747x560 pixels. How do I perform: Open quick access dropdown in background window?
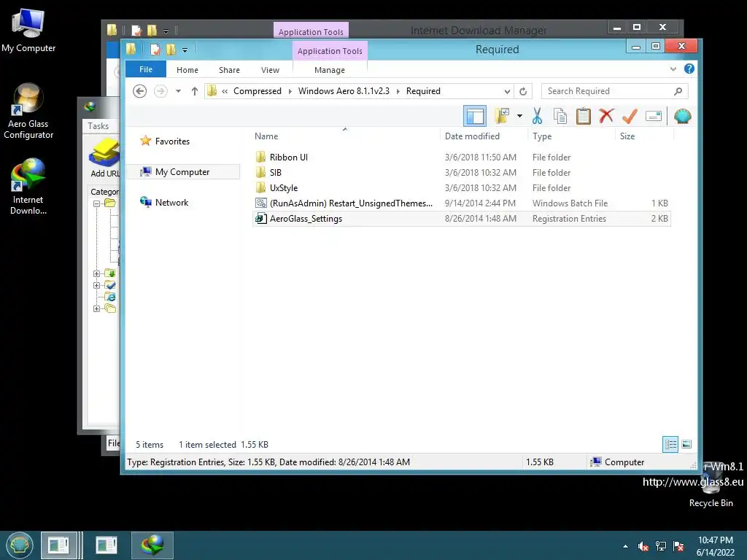click(166, 31)
